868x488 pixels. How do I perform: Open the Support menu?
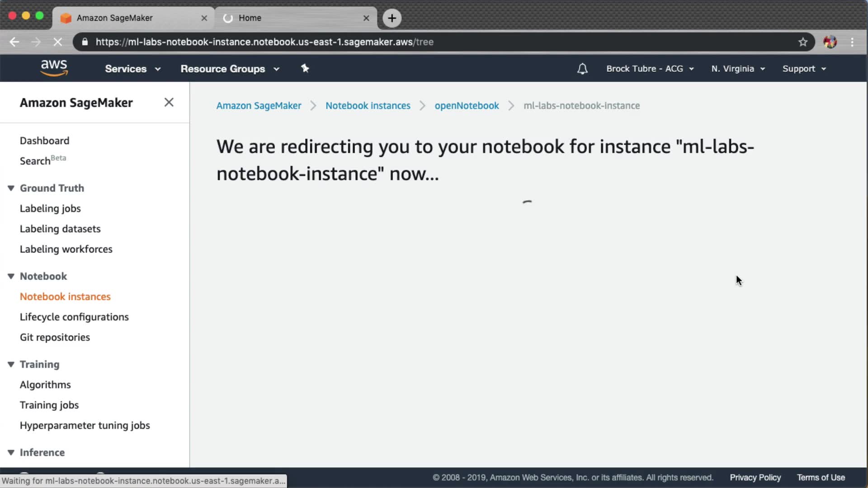tap(804, 69)
